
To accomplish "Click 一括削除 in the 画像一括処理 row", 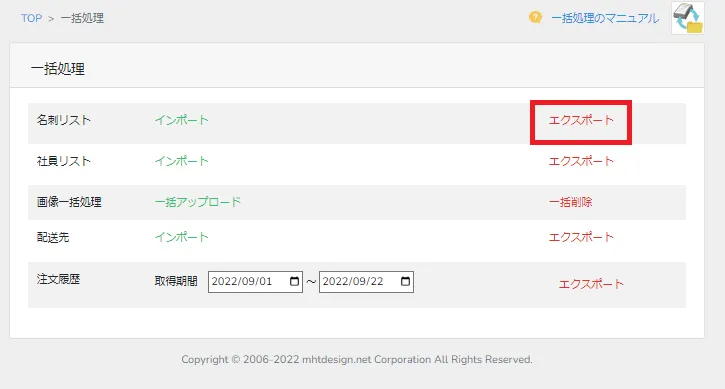I will click(570, 202).
